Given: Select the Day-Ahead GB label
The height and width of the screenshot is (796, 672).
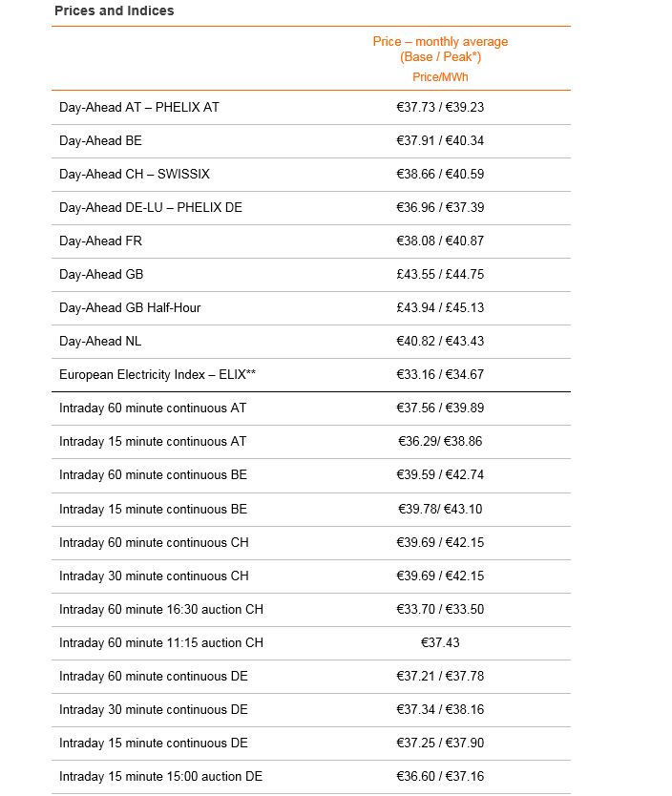Looking at the screenshot, I should (101, 274).
